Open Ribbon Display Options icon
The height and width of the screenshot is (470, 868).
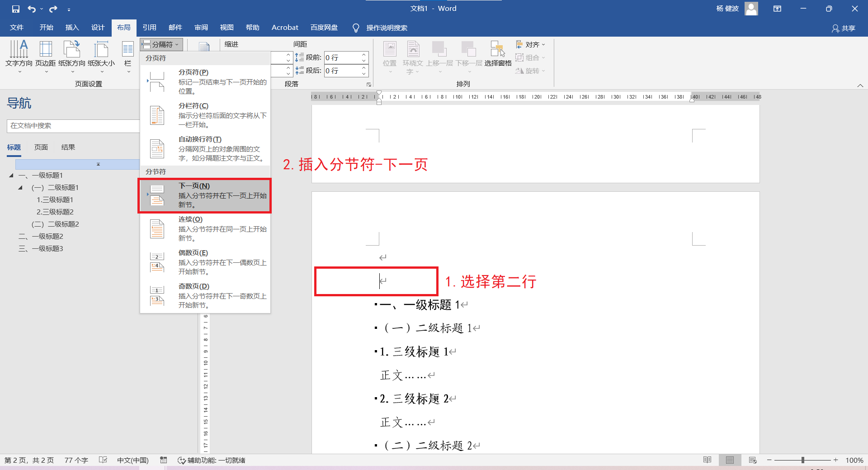(777, 9)
